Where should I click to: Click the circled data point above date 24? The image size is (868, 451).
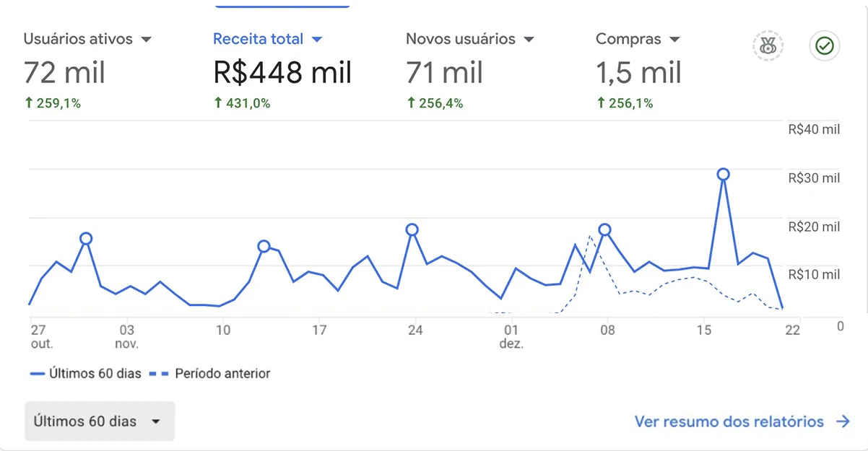pyautogui.click(x=412, y=229)
